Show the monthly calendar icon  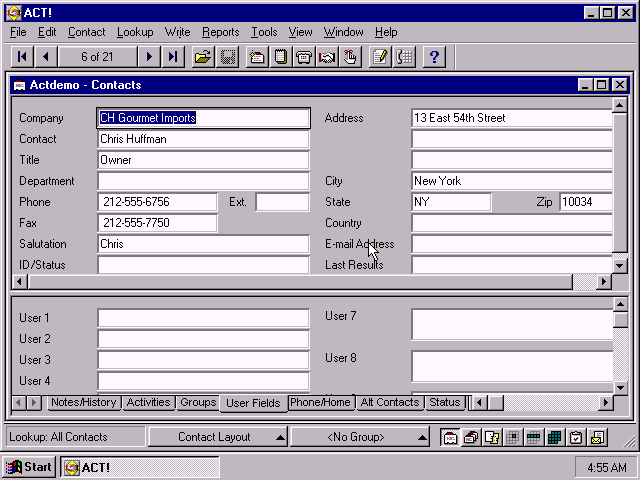(x=555, y=438)
